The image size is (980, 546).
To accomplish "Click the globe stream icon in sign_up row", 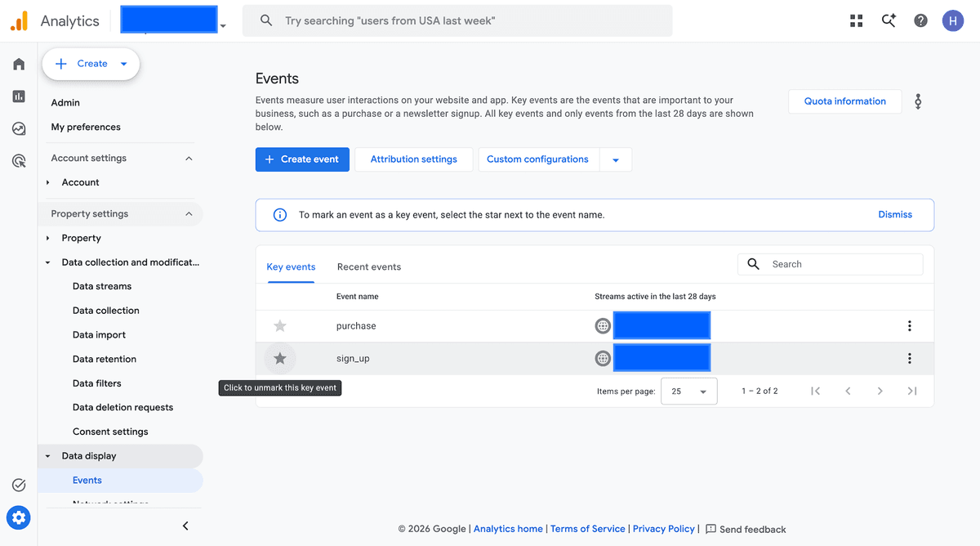I will [x=603, y=358].
